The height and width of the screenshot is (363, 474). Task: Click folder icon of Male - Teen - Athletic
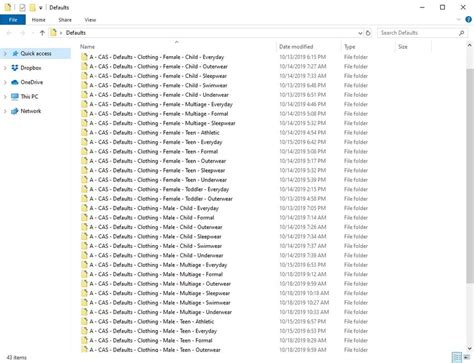pos(84,321)
